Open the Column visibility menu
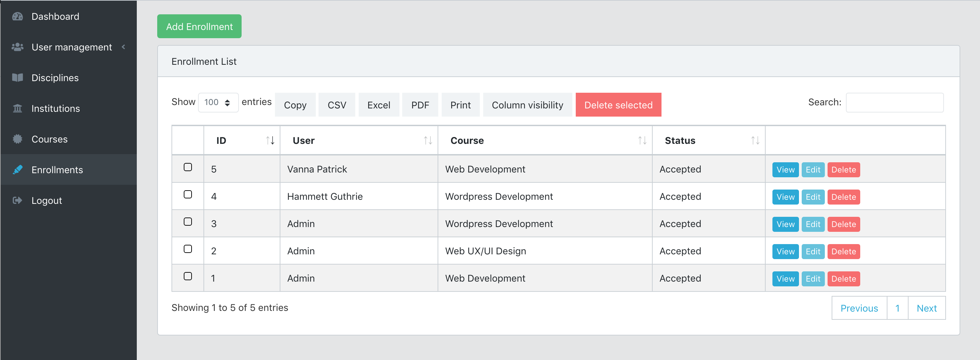This screenshot has width=980, height=360. [527, 104]
